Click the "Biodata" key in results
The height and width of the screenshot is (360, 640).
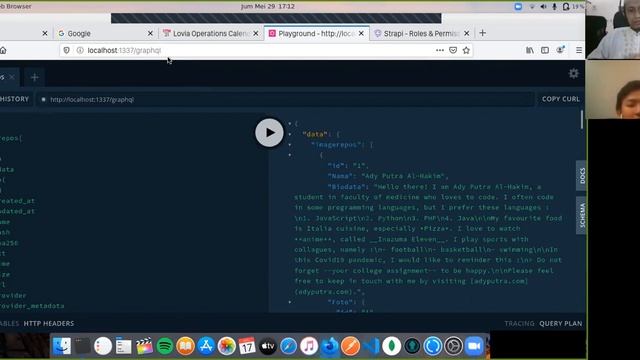347,187
